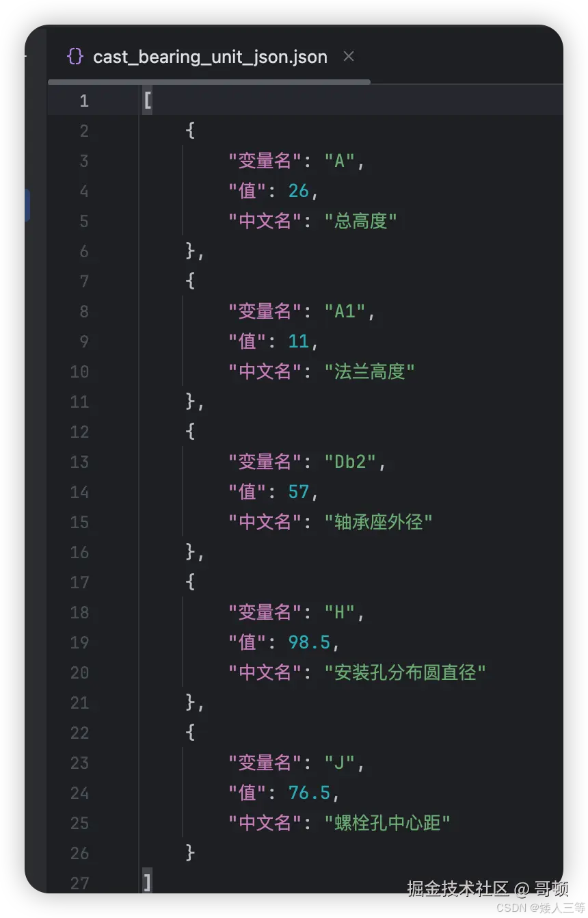Viewport: 588px width, 918px height.
Task: Place cursor on the value 76.5
Action: coord(310,793)
